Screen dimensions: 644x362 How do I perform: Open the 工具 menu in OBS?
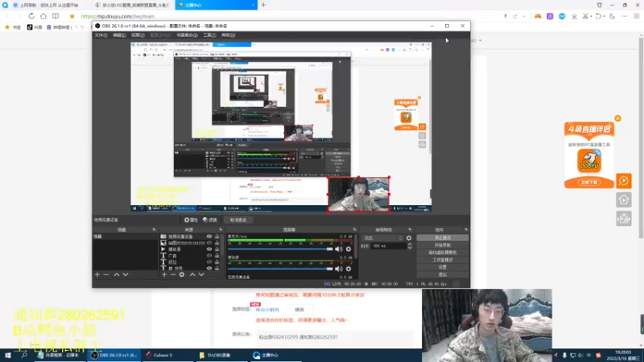(x=209, y=35)
